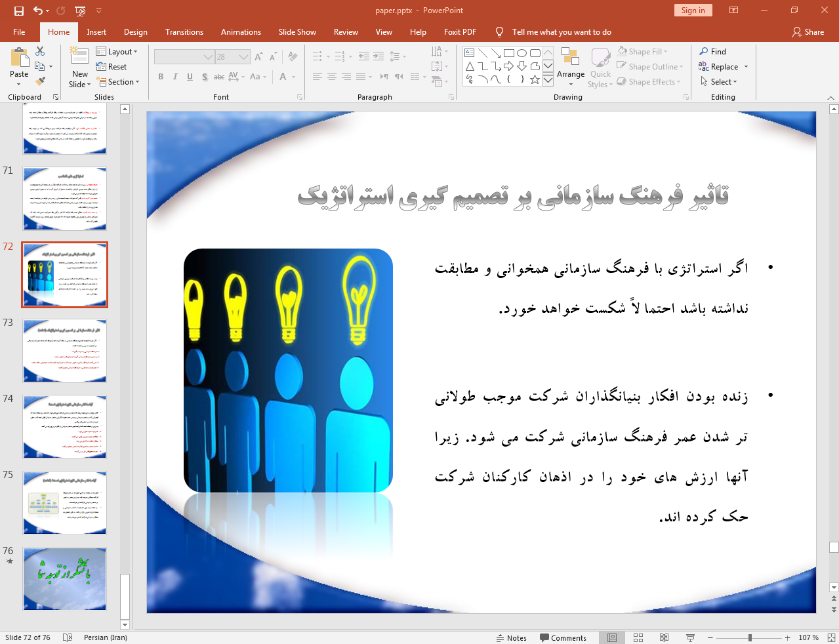Click the Paste clipboard icon
The width and height of the screenshot is (839, 644).
tap(19, 59)
